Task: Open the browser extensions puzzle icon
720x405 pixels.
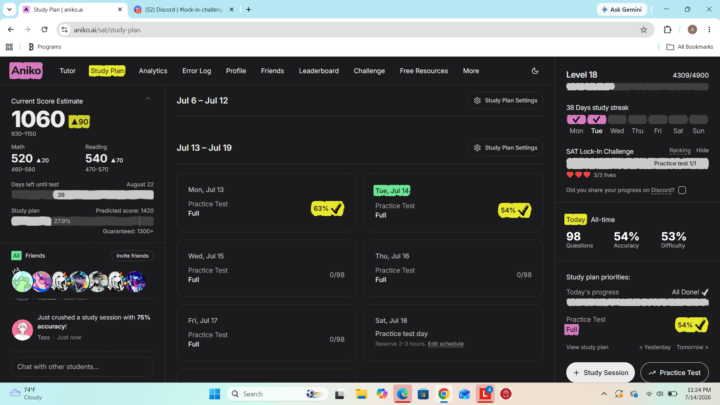Action: click(667, 30)
